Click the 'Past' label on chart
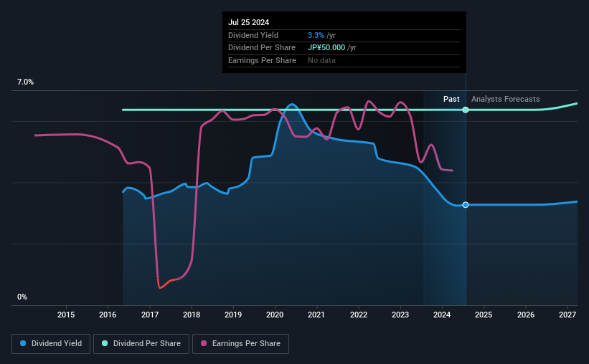 tap(451, 99)
